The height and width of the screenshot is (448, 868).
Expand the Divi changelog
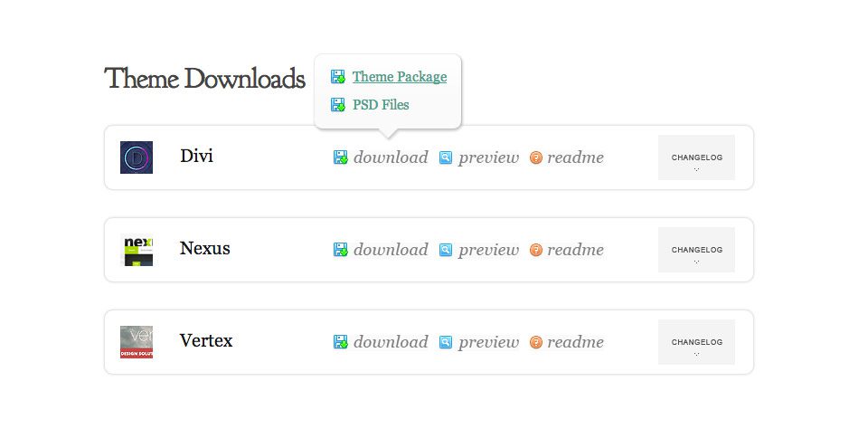click(696, 157)
